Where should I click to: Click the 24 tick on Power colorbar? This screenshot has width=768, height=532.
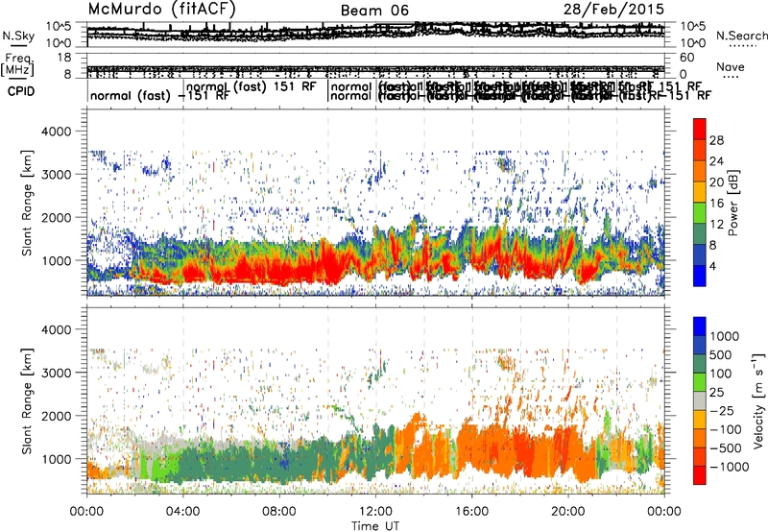[716, 161]
